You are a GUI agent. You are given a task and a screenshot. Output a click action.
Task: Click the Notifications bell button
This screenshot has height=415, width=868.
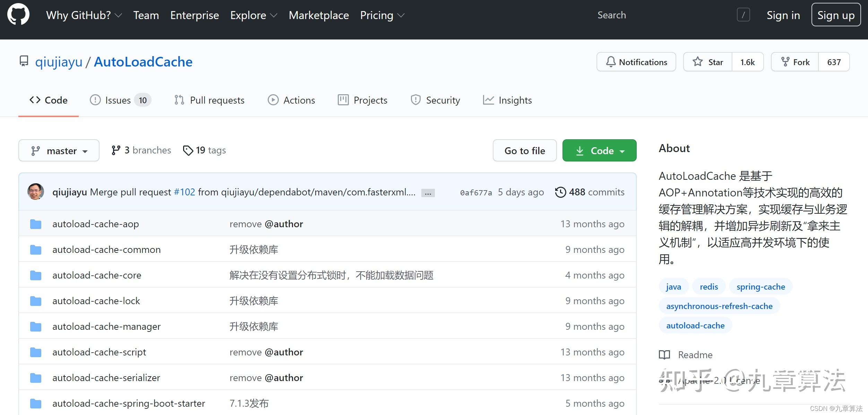pyautogui.click(x=636, y=62)
